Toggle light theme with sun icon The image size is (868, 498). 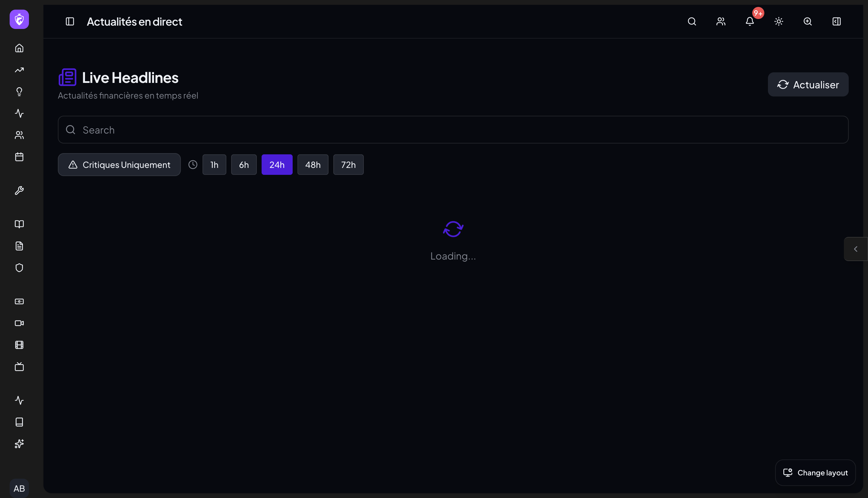click(x=779, y=21)
